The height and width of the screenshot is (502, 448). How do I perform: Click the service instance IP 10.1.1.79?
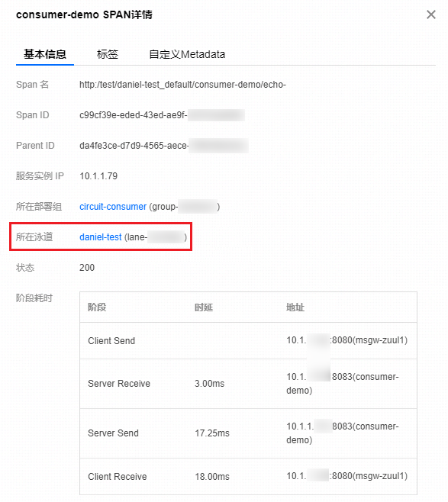[x=98, y=176]
